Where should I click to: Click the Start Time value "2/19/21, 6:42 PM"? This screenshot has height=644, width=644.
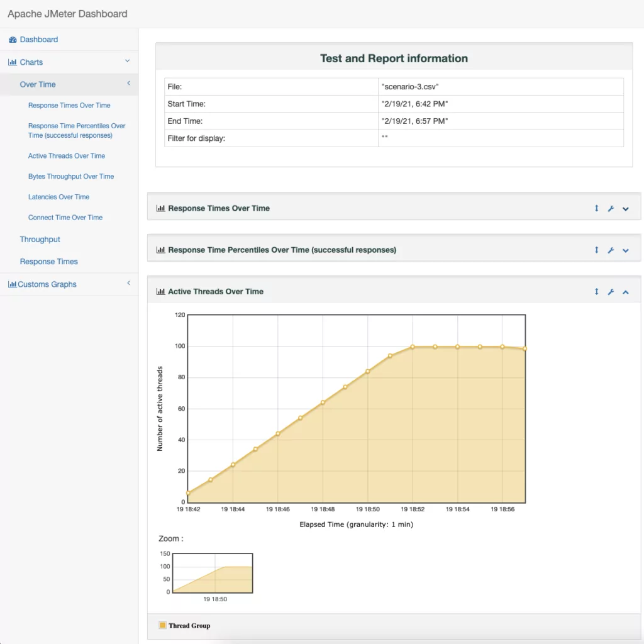[414, 104]
